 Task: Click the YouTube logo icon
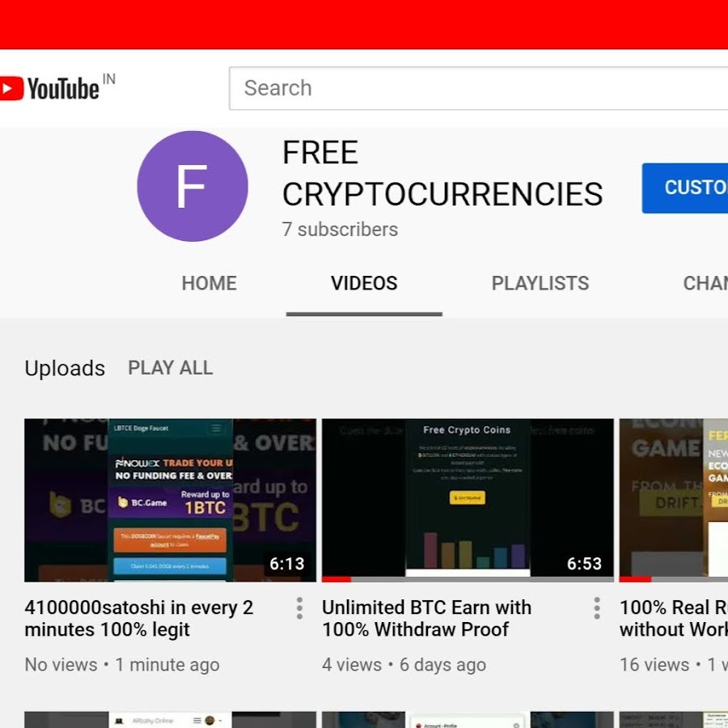pyautogui.click(x=11, y=88)
